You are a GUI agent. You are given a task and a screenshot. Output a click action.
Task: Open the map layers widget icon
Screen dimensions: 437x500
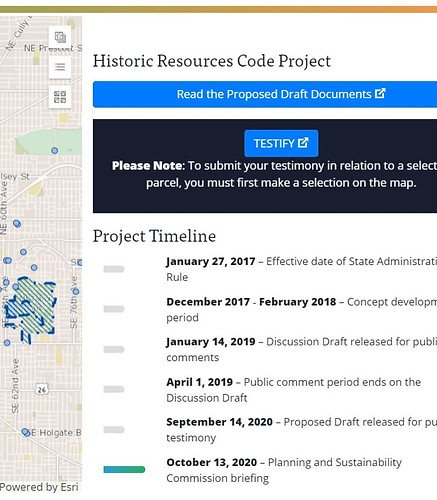click(60, 37)
